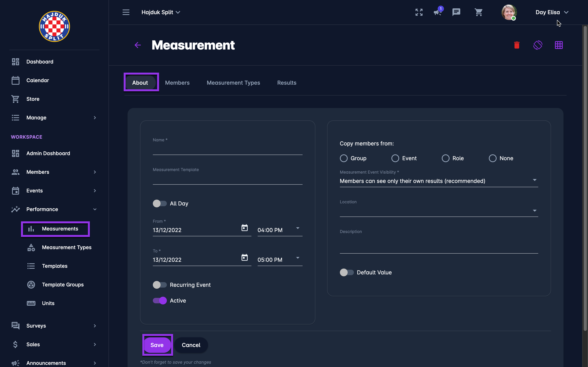This screenshot has height=367, width=588.
Task: Open the announcements megaphone notification icon
Action: tap(438, 12)
